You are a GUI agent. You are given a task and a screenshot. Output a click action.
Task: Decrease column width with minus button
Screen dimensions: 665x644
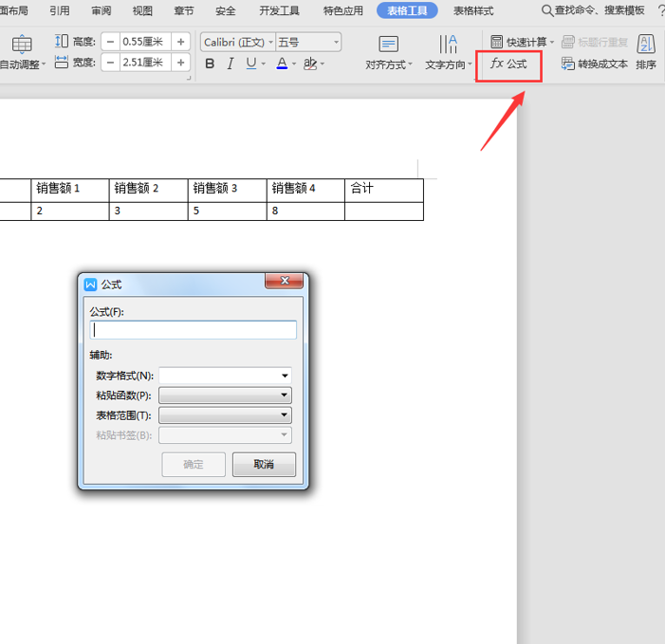[x=110, y=63]
